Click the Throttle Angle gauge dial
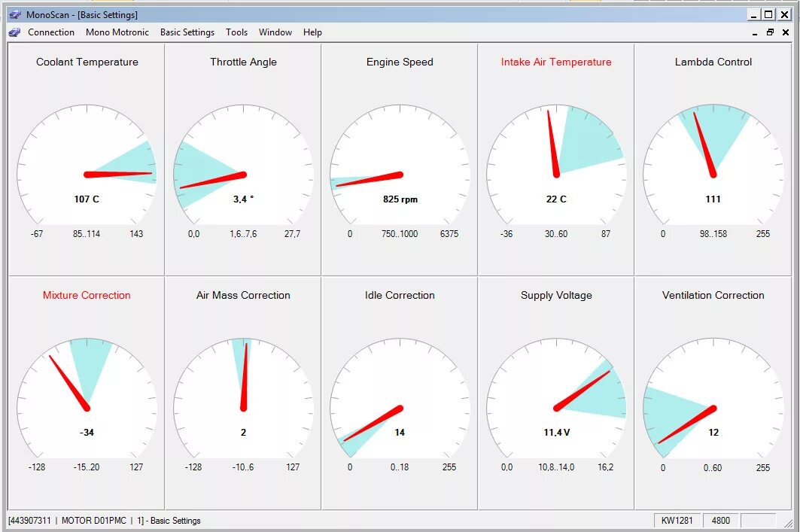This screenshot has height=532, width=800. pos(243,165)
